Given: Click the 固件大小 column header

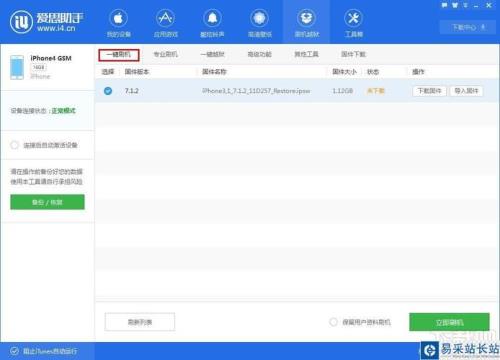Looking at the screenshot, I should 344,72.
